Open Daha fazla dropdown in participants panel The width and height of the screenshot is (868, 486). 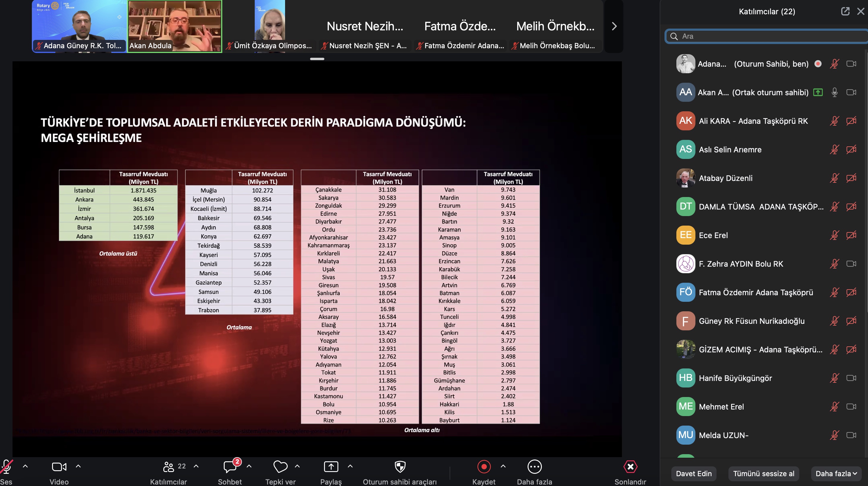coord(836,474)
